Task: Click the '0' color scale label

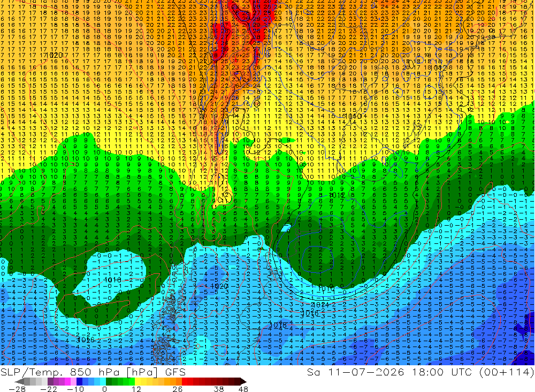Action: coord(104,389)
